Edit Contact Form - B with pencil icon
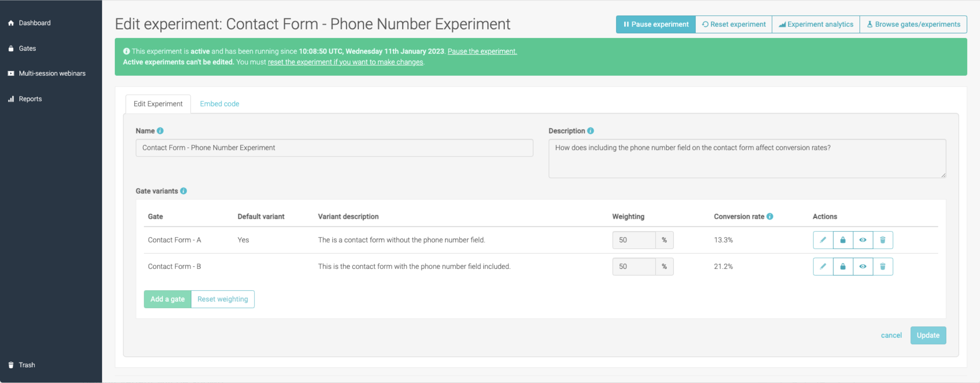980x383 pixels. (823, 266)
